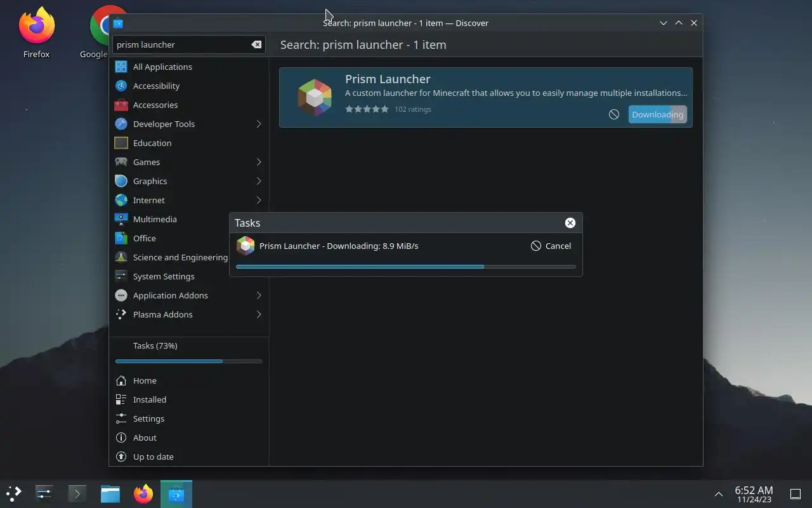Cancel the download via the card's circle icon
Screen dimensions: 812x508
(x=614, y=114)
